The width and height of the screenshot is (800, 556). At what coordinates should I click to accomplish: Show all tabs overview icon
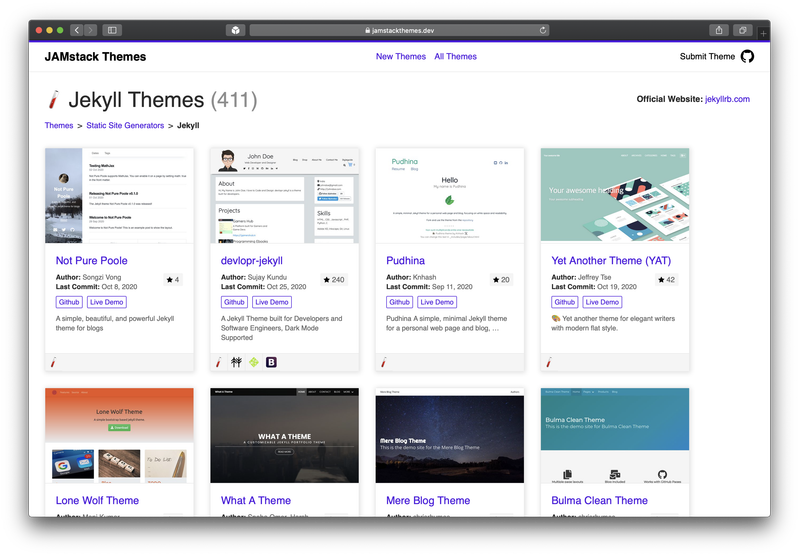point(742,30)
